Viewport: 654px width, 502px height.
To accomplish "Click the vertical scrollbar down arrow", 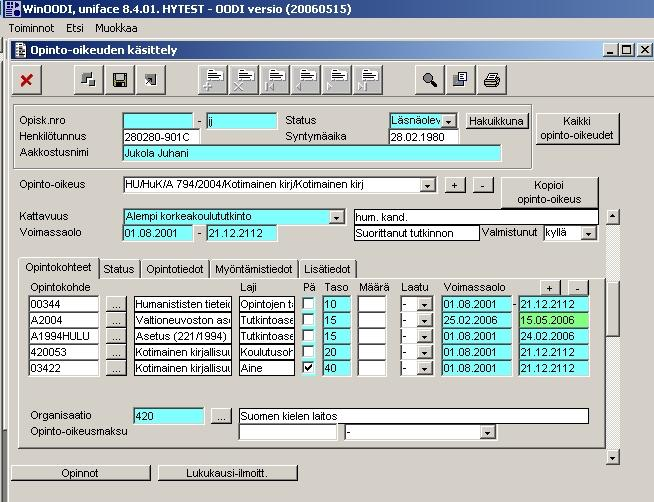I will tap(612, 457).
